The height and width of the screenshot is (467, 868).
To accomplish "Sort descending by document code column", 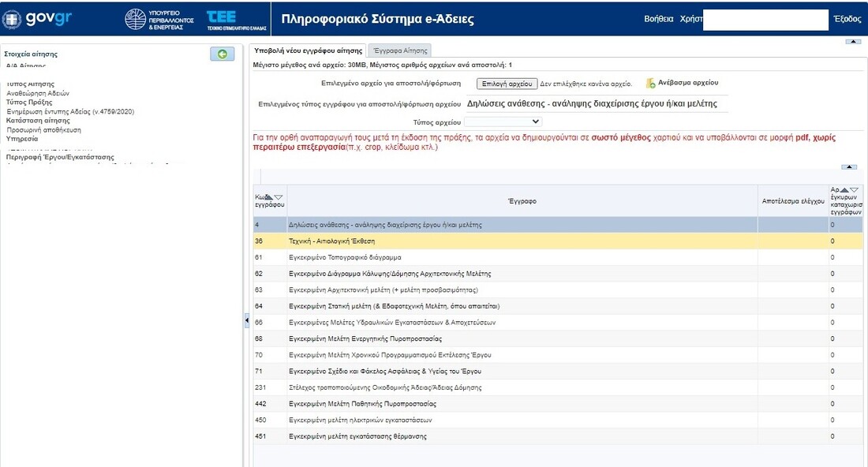I will click(278, 197).
